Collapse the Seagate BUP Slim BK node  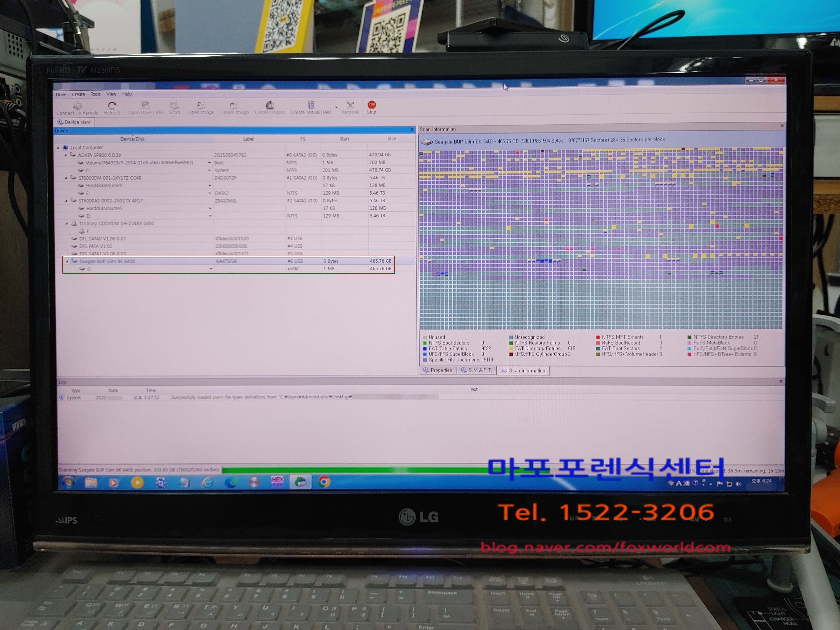coord(67,261)
